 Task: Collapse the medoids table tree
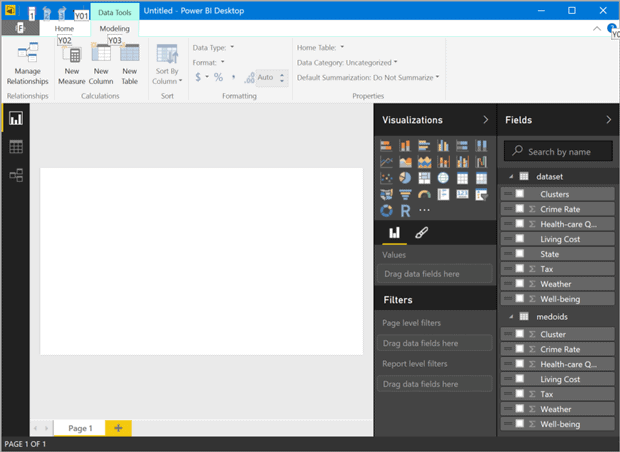tap(511, 317)
